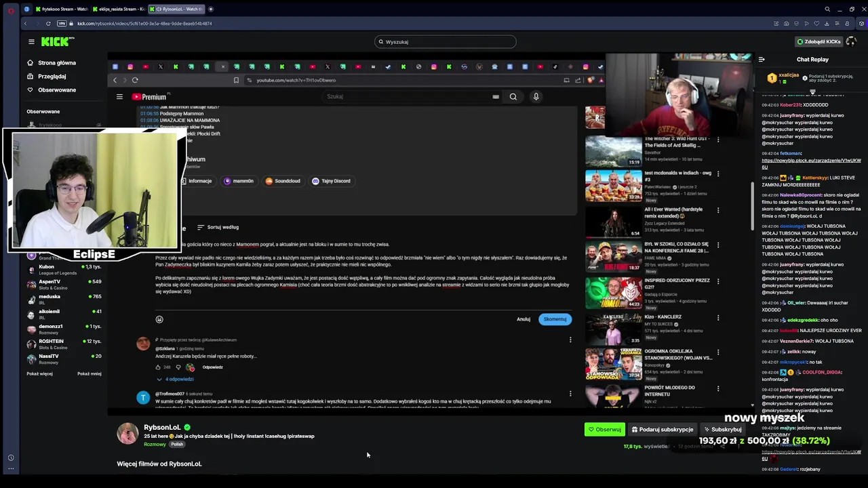Open the Rozmowy category link
The height and width of the screenshot is (488, 868).
[x=155, y=444]
